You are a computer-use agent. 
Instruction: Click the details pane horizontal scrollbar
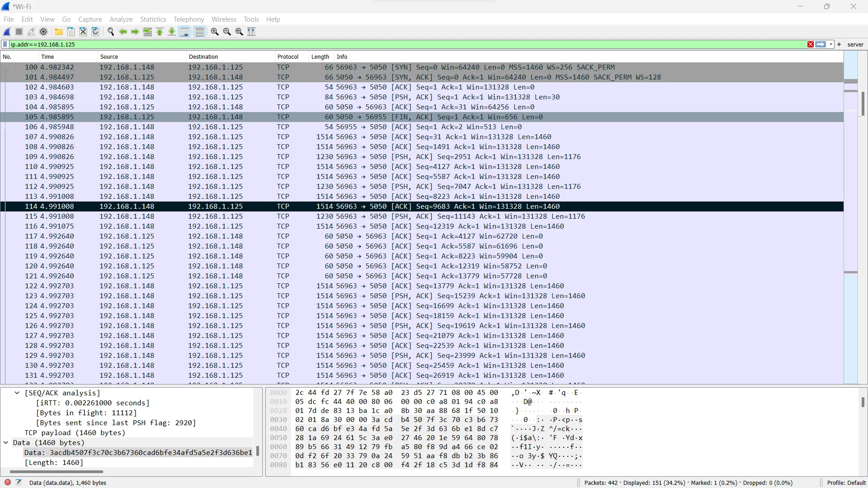coord(57,472)
